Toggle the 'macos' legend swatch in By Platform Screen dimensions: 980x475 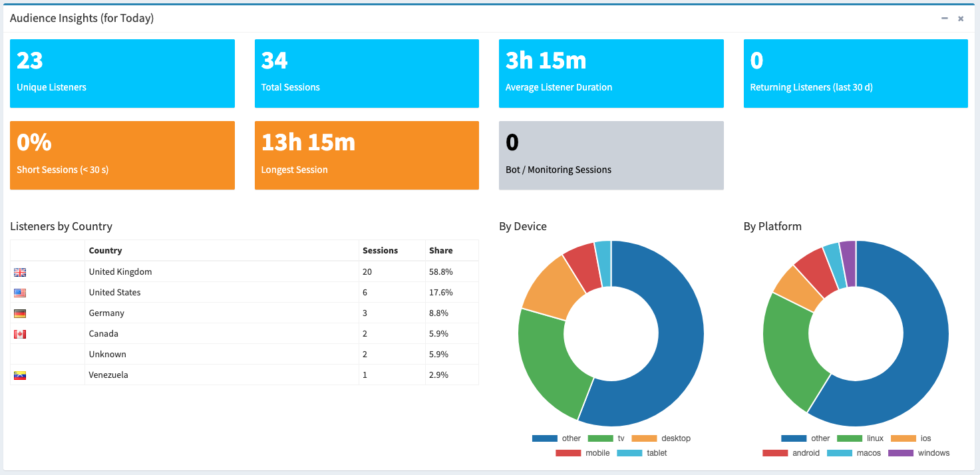point(840,453)
